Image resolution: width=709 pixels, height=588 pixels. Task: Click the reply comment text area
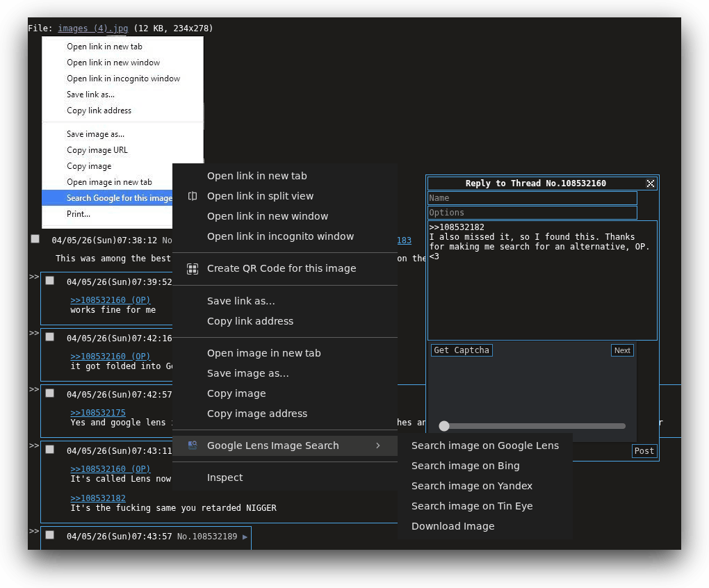(x=542, y=280)
